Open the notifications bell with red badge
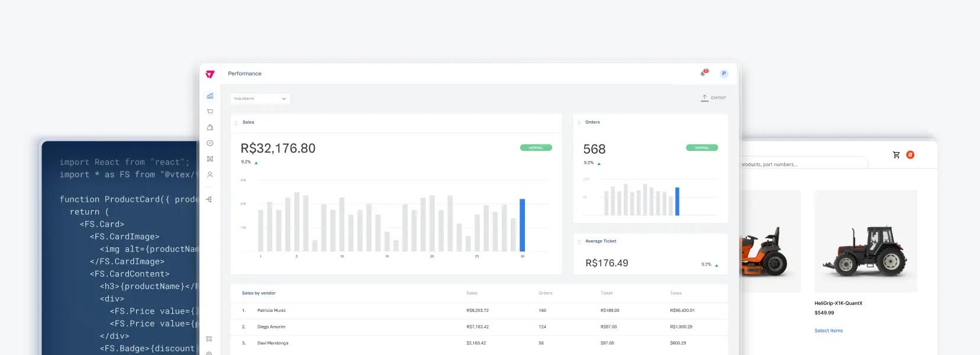The height and width of the screenshot is (355, 980). 703,73
